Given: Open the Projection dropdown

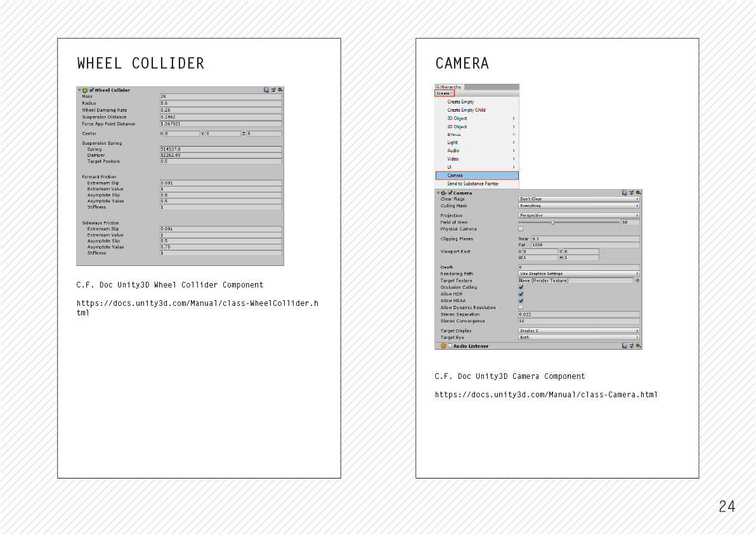Looking at the screenshot, I should tap(579, 215).
